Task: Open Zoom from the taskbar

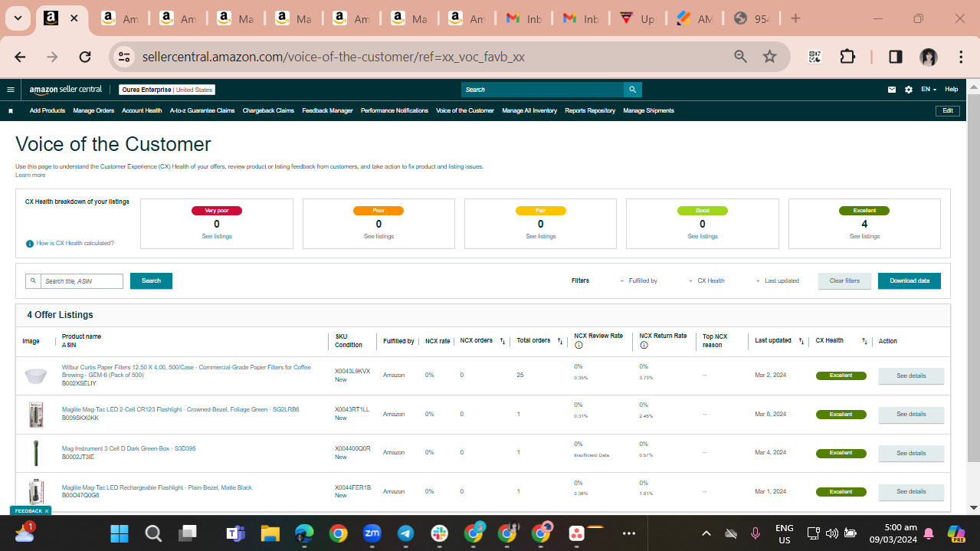Action: click(372, 533)
